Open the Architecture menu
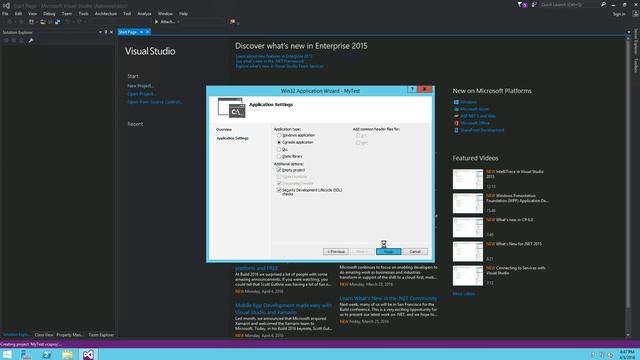The height and width of the screenshot is (360, 640). (x=106, y=13)
